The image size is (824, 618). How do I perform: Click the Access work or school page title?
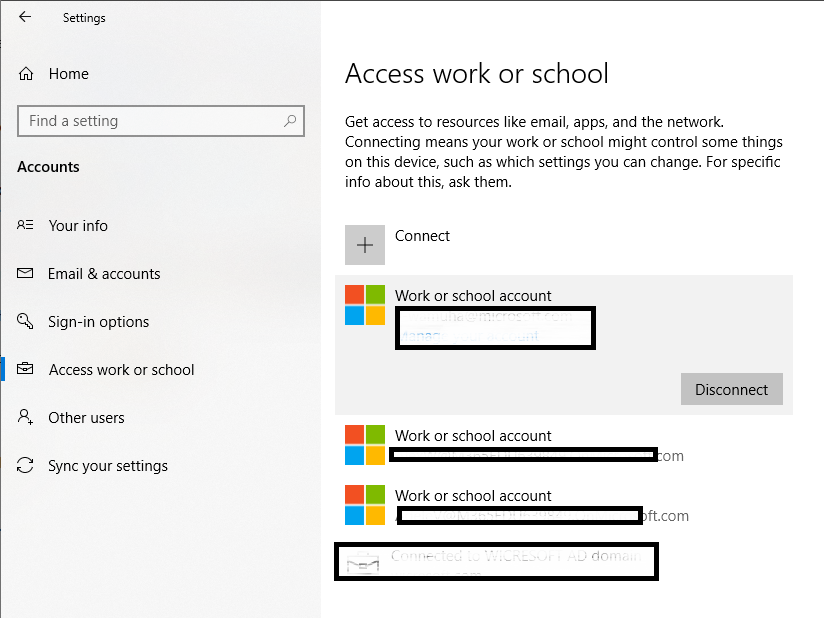(477, 74)
